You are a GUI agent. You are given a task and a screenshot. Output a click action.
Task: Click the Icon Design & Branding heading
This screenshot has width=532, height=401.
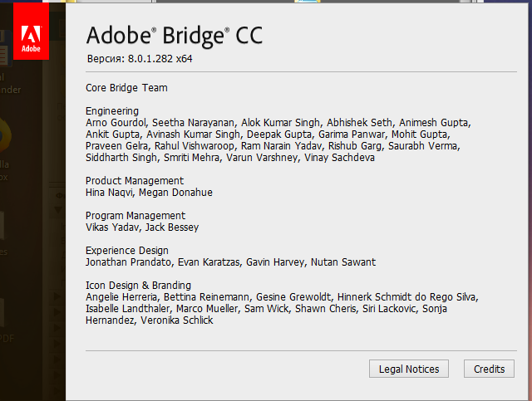tap(139, 285)
